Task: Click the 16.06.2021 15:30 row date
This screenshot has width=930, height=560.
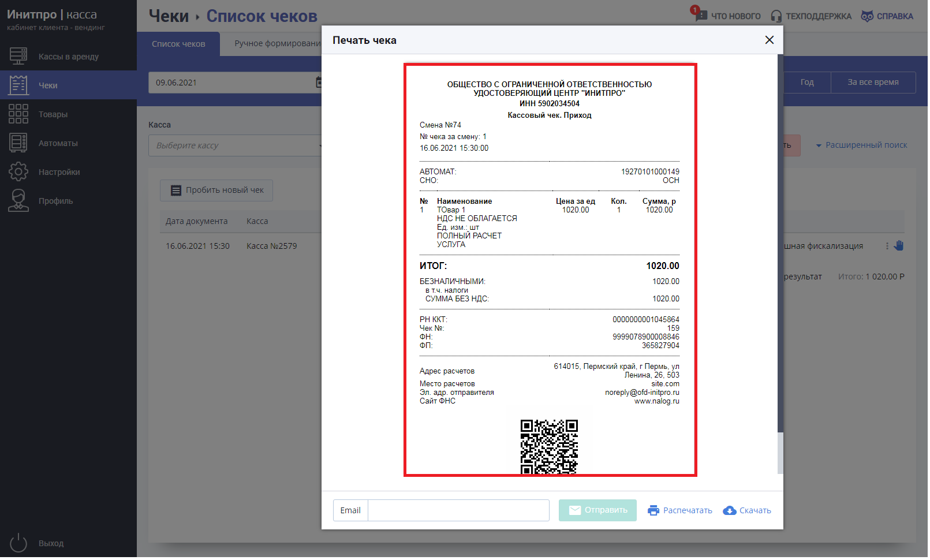Action: click(197, 246)
